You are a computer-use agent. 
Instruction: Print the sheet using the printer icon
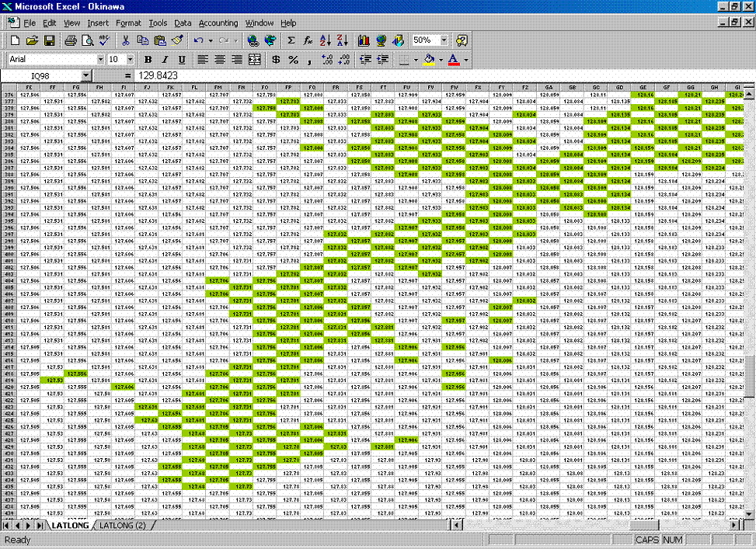(x=71, y=40)
